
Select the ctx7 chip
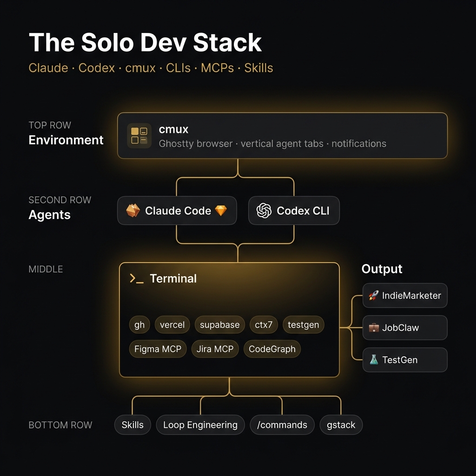click(x=264, y=324)
